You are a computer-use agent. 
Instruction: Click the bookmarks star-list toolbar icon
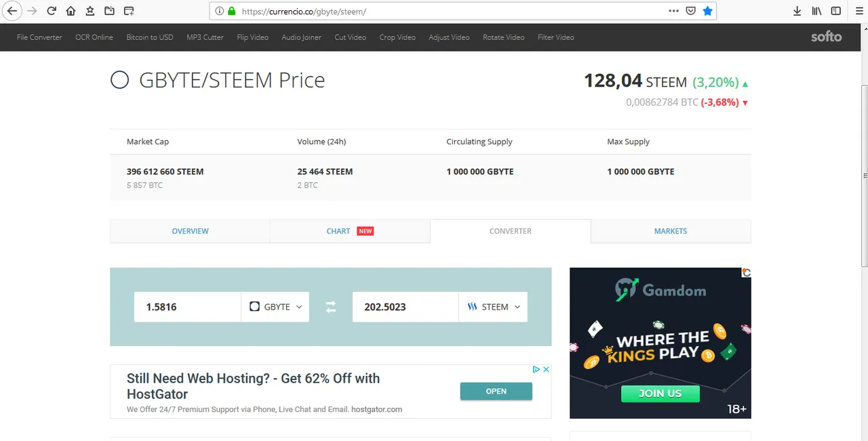pos(90,11)
